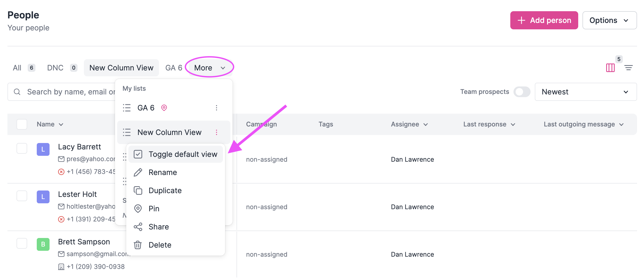Check the checkbox on Lester Holt's row
Viewport: 644px width, 278px height.
tap(22, 196)
